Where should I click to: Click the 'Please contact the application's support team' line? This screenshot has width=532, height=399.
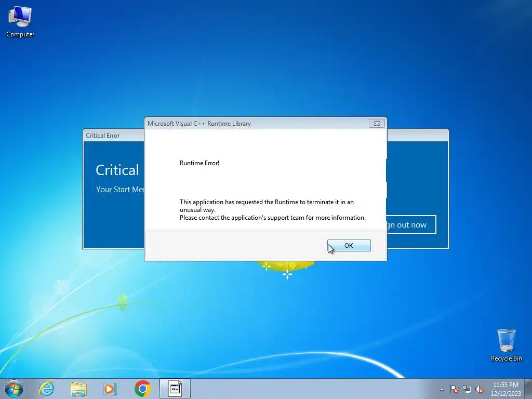tap(273, 218)
